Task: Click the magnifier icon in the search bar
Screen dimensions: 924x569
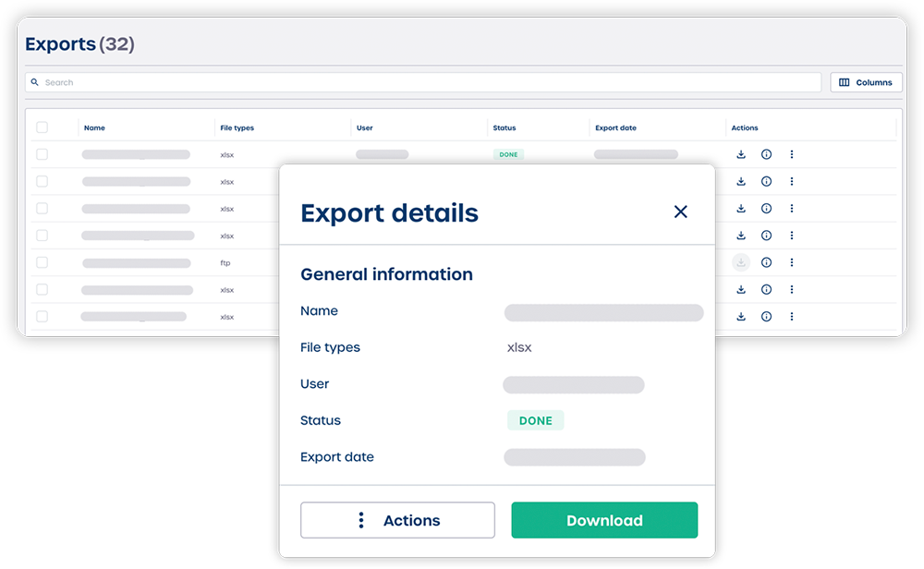Action: tap(35, 82)
